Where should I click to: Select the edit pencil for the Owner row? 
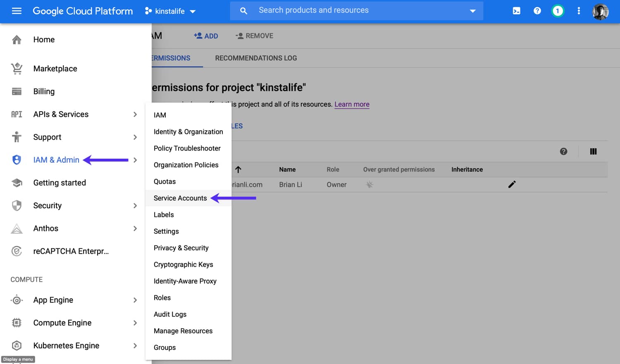pos(512,184)
